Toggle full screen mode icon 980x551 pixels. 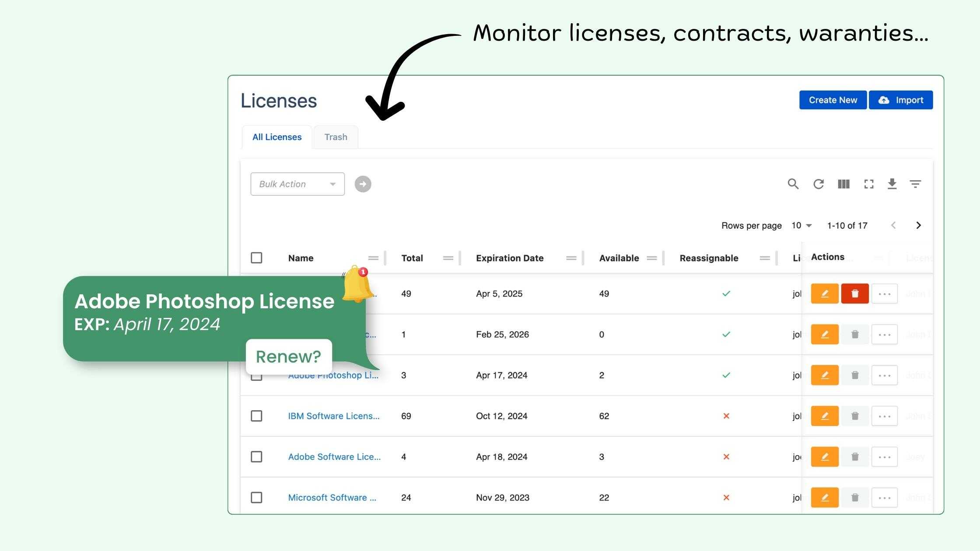[869, 184]
